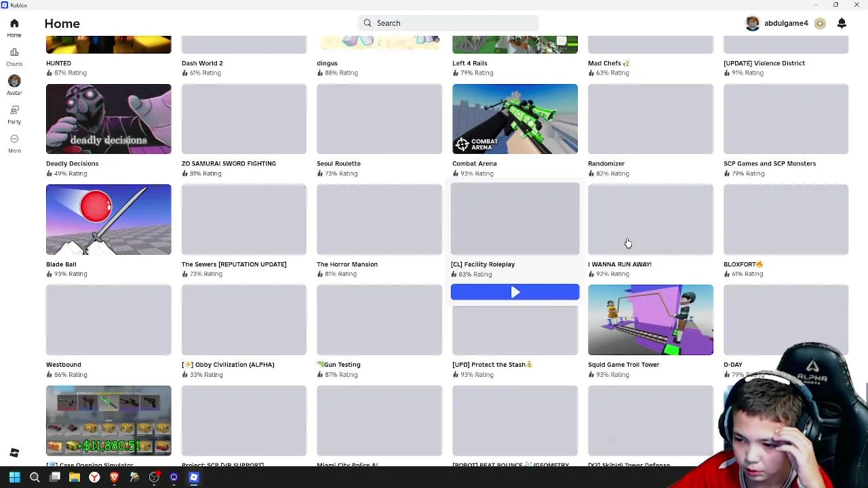Image resolution: width=868 pixels, height=488 pixels.
Task: Open the Gun Testing game title
Action: (x=338, y=365)
